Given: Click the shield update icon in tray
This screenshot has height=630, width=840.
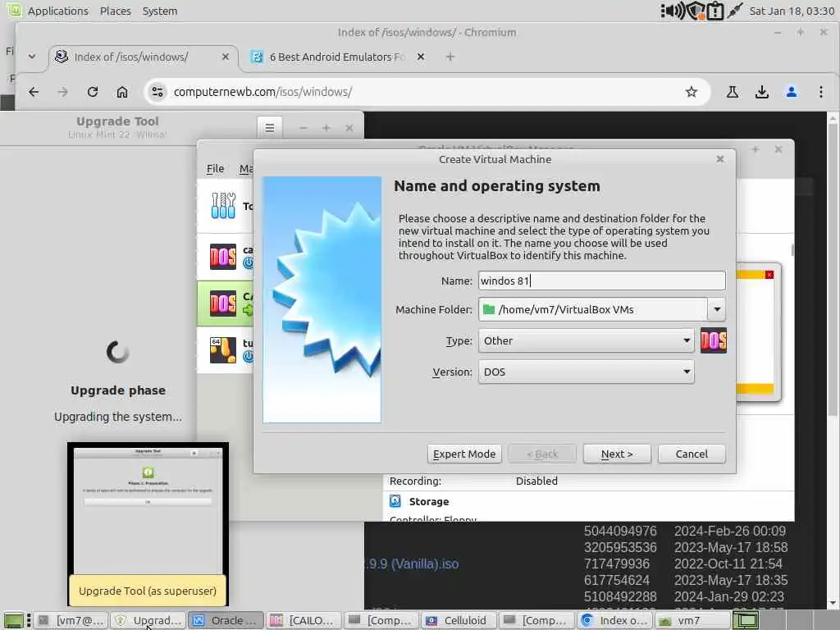Looking at the screenshot, I should (696, 11).
